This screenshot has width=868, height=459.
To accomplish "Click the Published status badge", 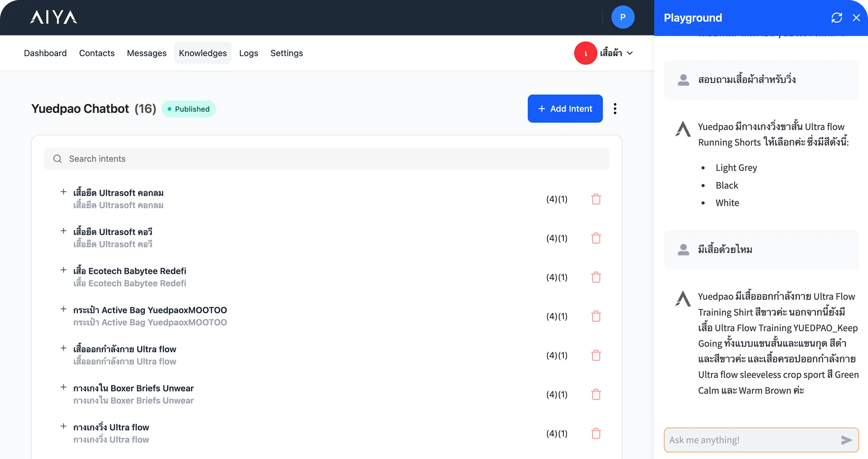I will pos(189,109).
